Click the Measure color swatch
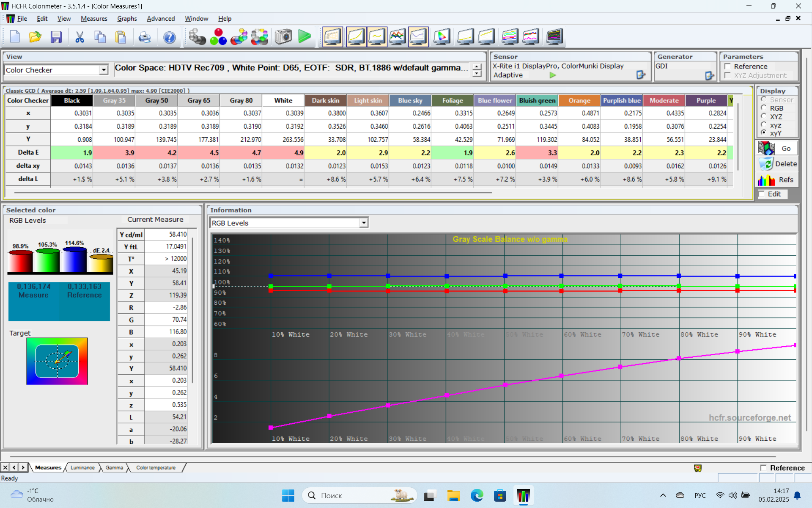The height and width of the screenshot is (508, 812). [33, 301]
